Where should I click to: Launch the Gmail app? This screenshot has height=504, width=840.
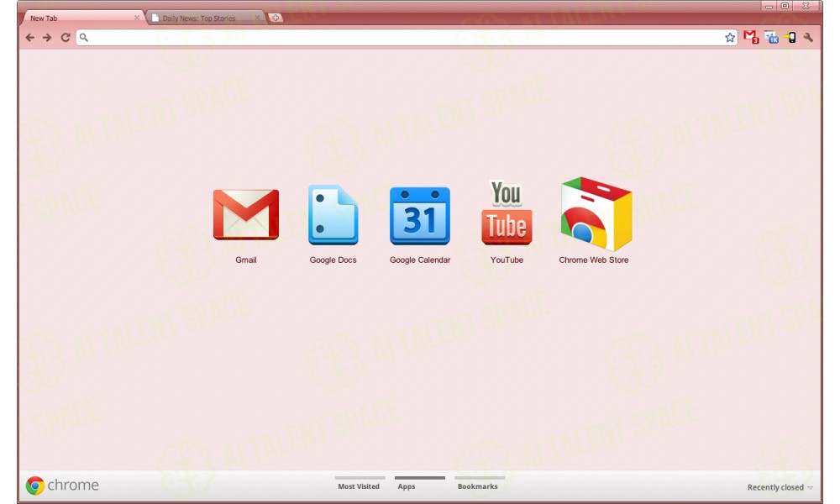(x=246, y=214)
